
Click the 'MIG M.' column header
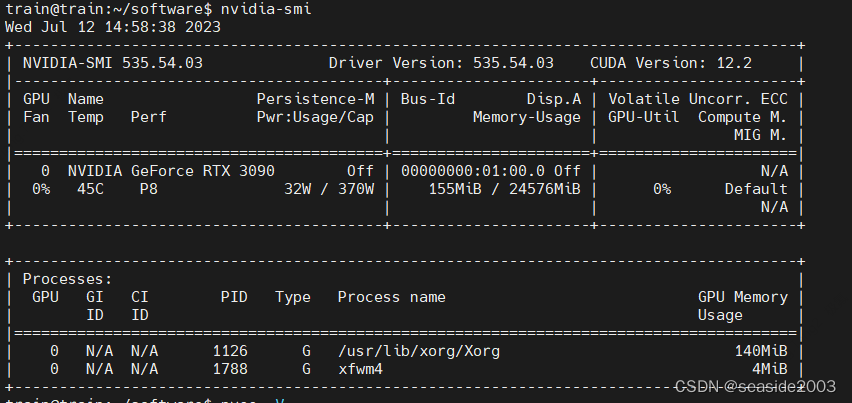coord(761,135)
